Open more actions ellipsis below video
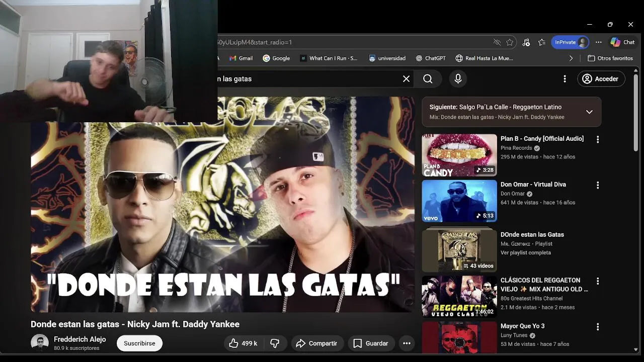644x362 pixels. [x=407, y=343]
